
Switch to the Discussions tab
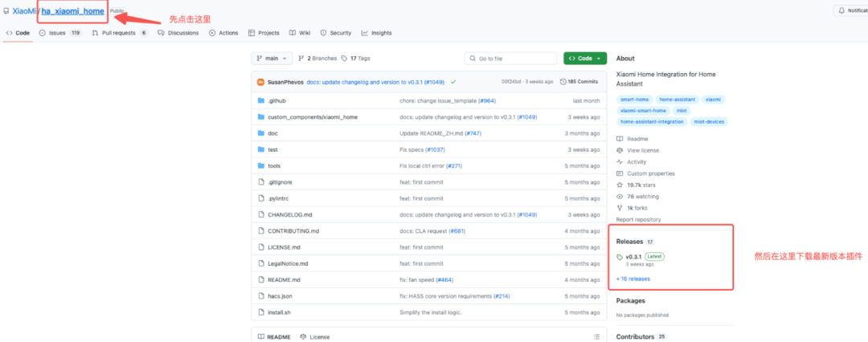tap(178, 33)
